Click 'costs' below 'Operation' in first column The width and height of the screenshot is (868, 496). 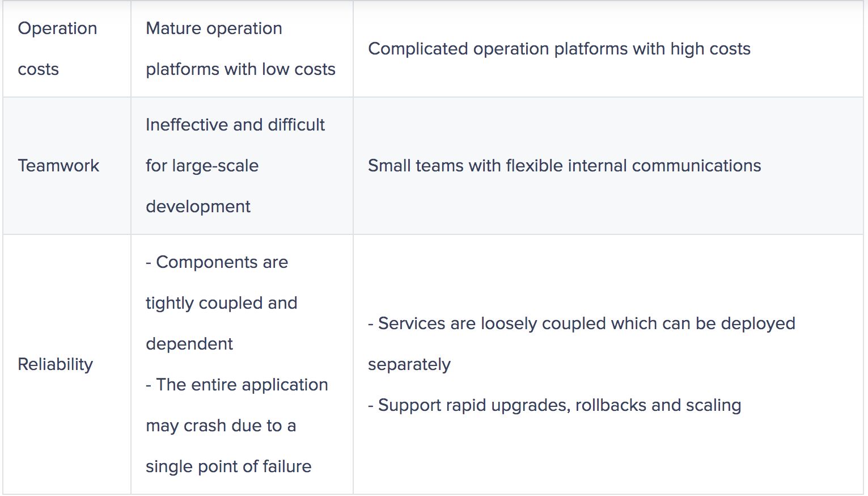38,69
